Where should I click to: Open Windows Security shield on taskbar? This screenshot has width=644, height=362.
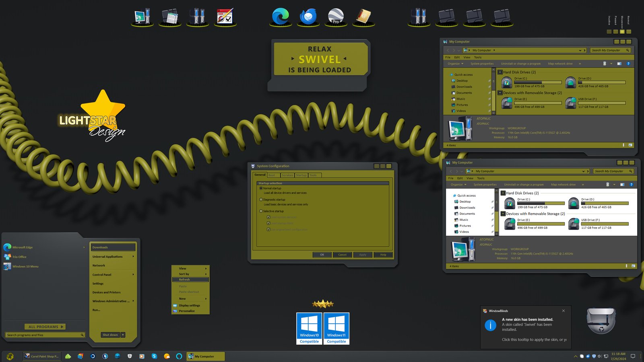click(130, 356)
